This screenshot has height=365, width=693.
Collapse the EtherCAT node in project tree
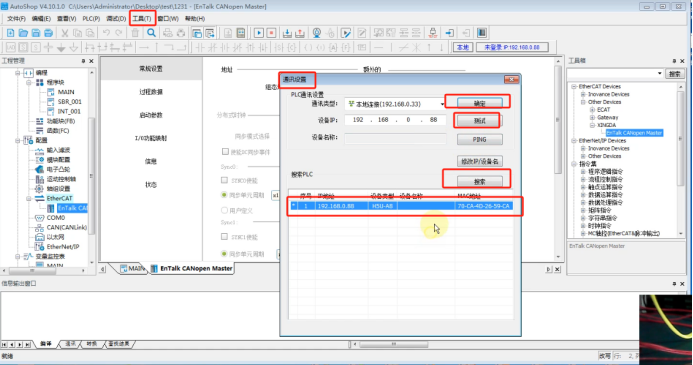click(29, 198)
